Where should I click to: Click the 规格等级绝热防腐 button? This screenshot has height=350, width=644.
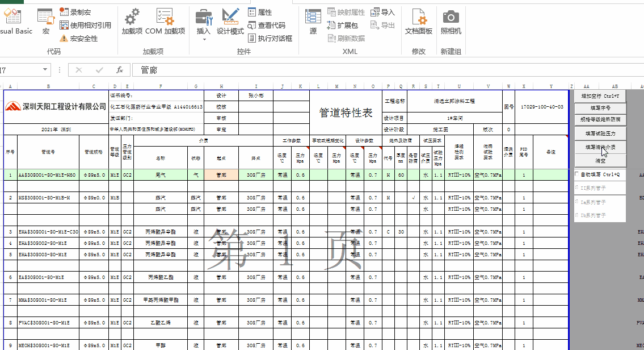click(x=600, y=119)
